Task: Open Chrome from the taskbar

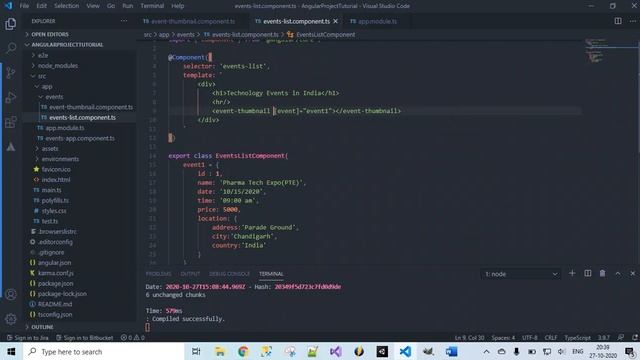Action: (x=243, y=351)
